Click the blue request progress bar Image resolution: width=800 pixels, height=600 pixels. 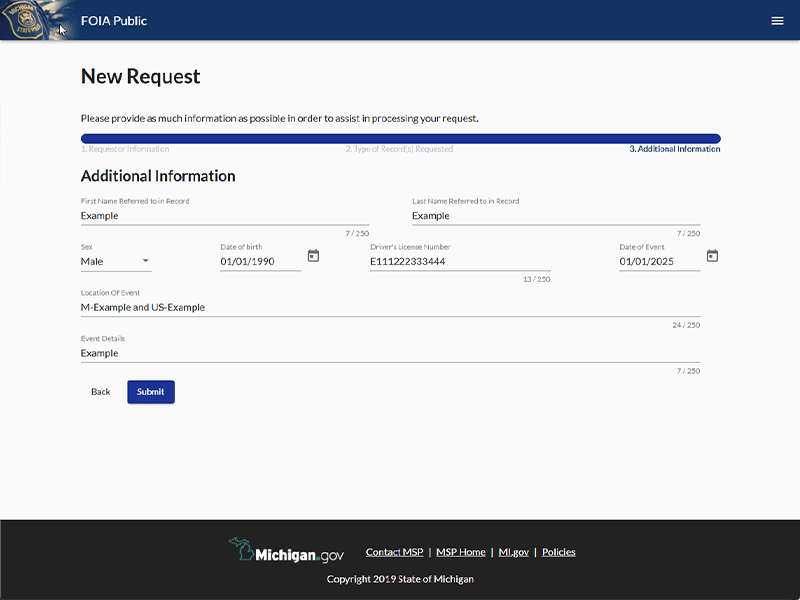[x=401, y=138]
